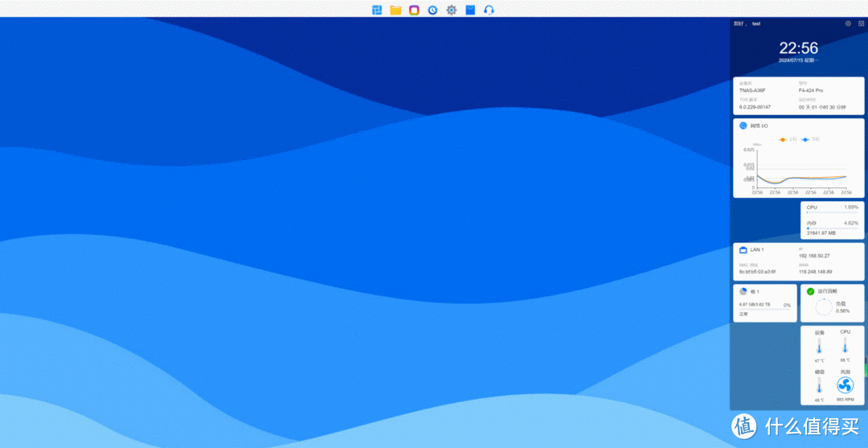Screen dimensions: 868x448
Task: Open the headset support icon
Action: pyautogui.click(x=489, y=10)
